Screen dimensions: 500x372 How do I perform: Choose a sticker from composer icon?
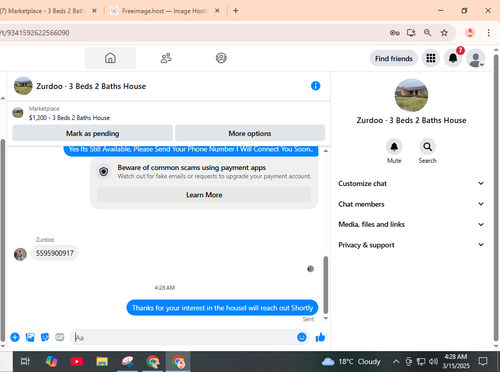click(x=45, y=337)
